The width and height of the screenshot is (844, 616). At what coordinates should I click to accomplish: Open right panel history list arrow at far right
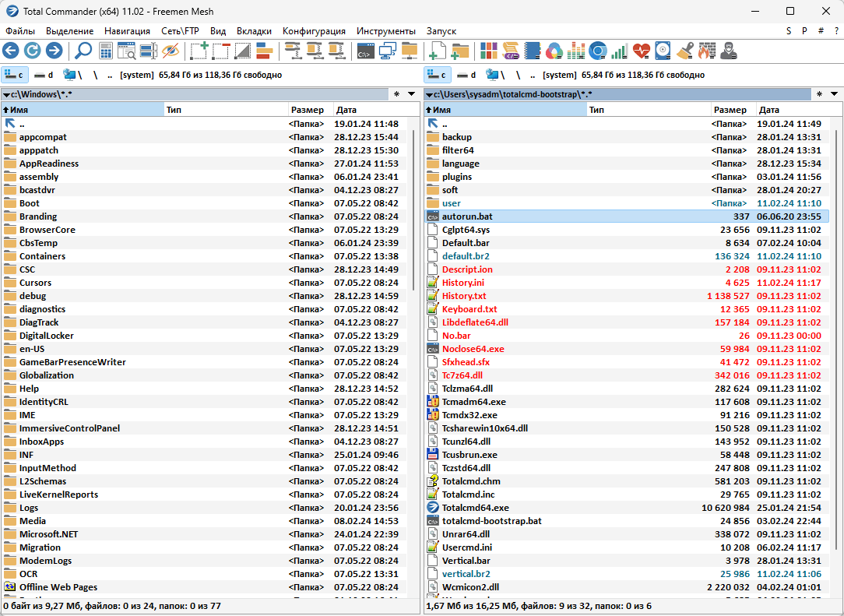pyautogui.click(x=835, y=94)
